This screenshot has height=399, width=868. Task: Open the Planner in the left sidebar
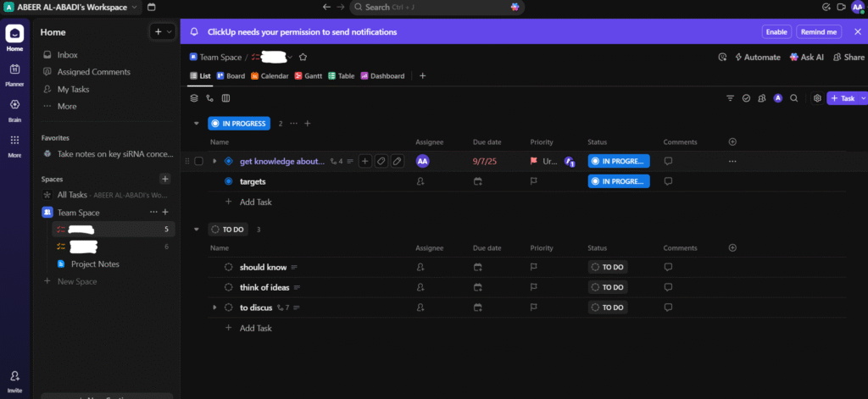coord(14,73)
